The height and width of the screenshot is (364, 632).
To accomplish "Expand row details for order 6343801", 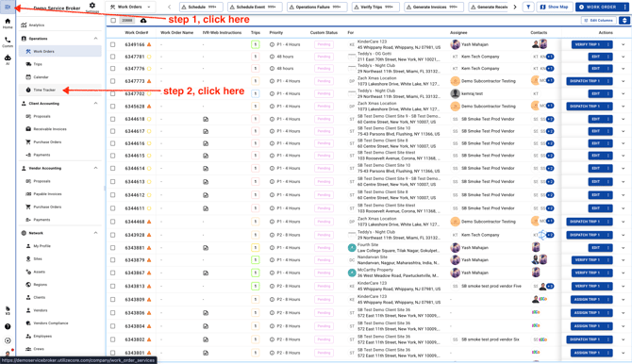I will pos(624,353).
